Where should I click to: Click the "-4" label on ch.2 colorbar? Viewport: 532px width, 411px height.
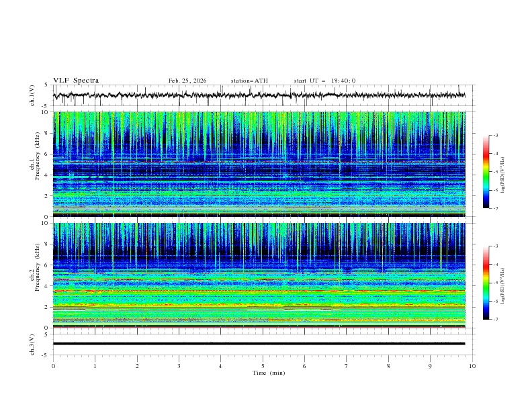click(x=495, y=265)
